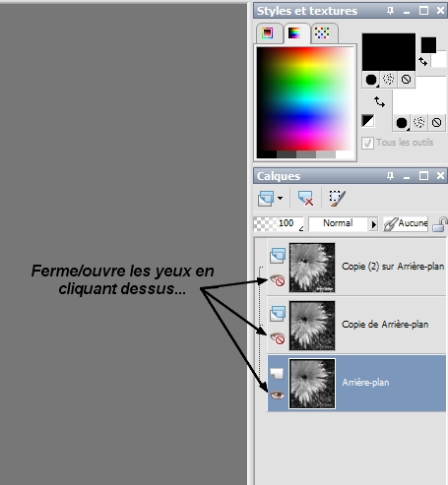The image size is (448, 485).
Task: Open the Normal blend mode dropdown
Action: click(x=338, y=223)
